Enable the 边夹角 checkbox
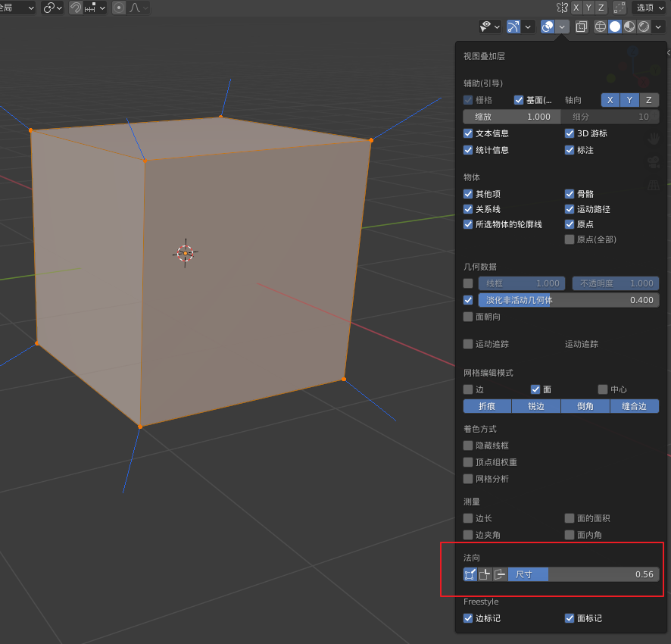The height and width of the screenshot is (644, 671). [x=468, y=535]
